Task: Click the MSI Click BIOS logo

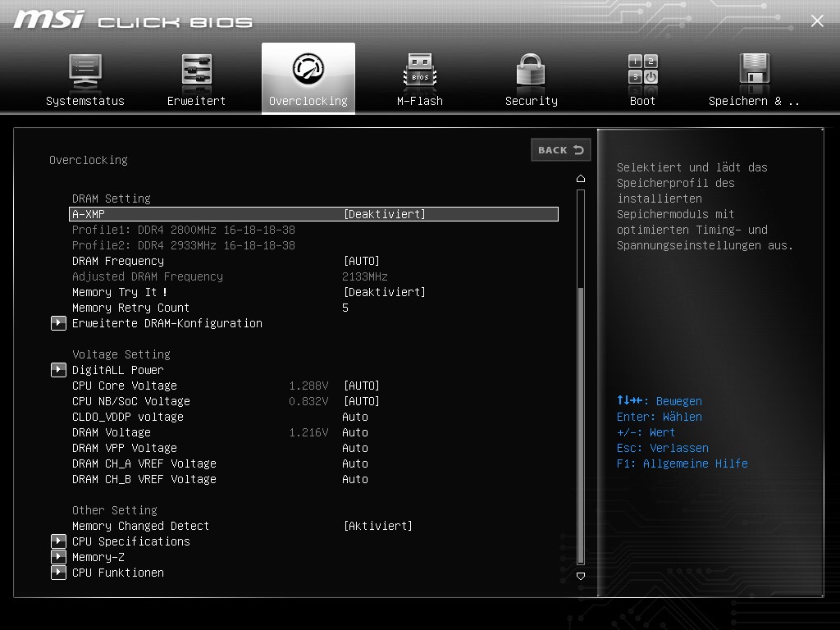Action: [x=133, y=20]
